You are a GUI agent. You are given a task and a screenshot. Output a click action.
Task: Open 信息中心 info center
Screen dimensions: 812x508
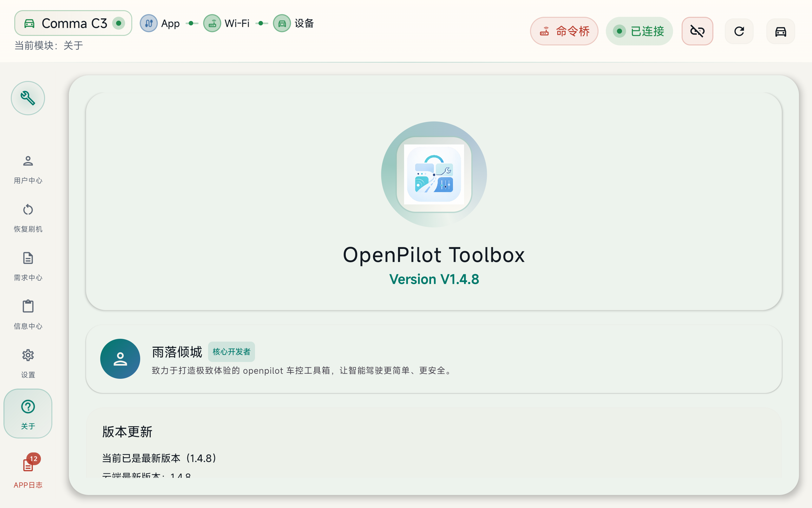click(x=28, y=315)
